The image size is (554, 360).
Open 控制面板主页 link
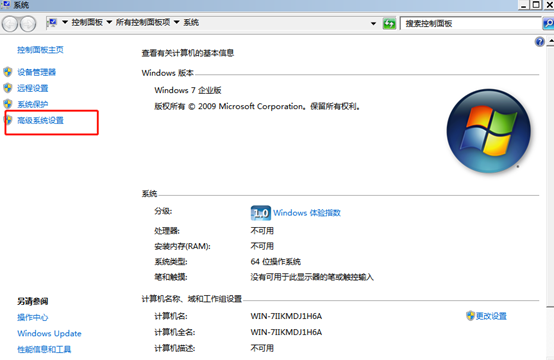coord(40,50)
